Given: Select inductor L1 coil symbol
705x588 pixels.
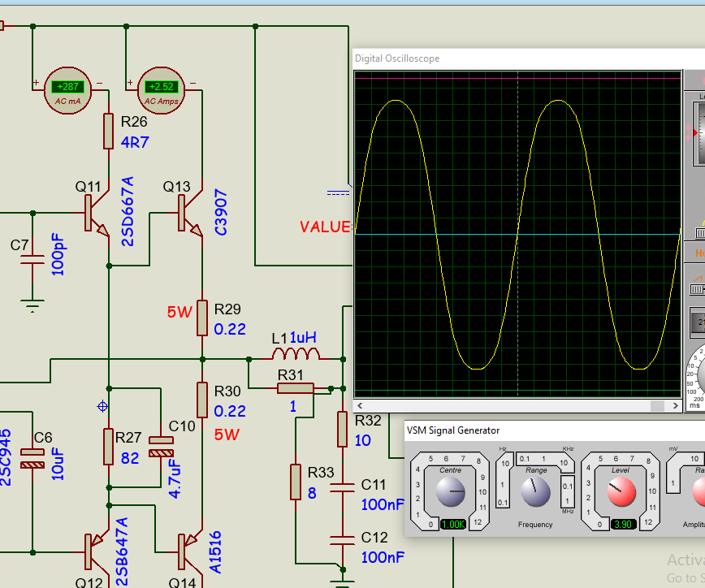Looking at the screenshot, I should pyautogui.click(x=296, y=354).
